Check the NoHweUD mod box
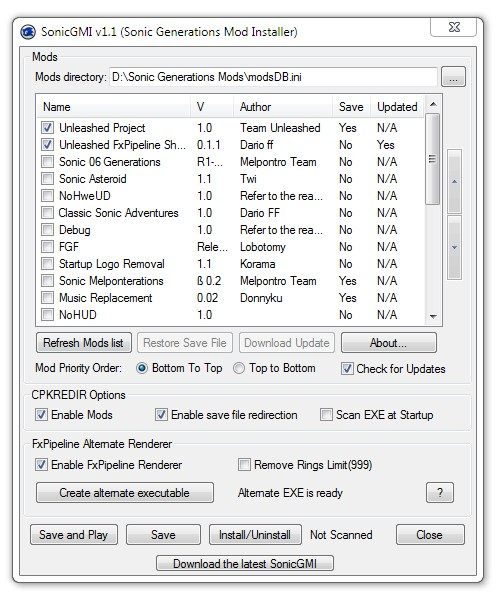Image resolution: width=500 pixels, height=600 pixels. pyautogui.click(x=47, y=196)
